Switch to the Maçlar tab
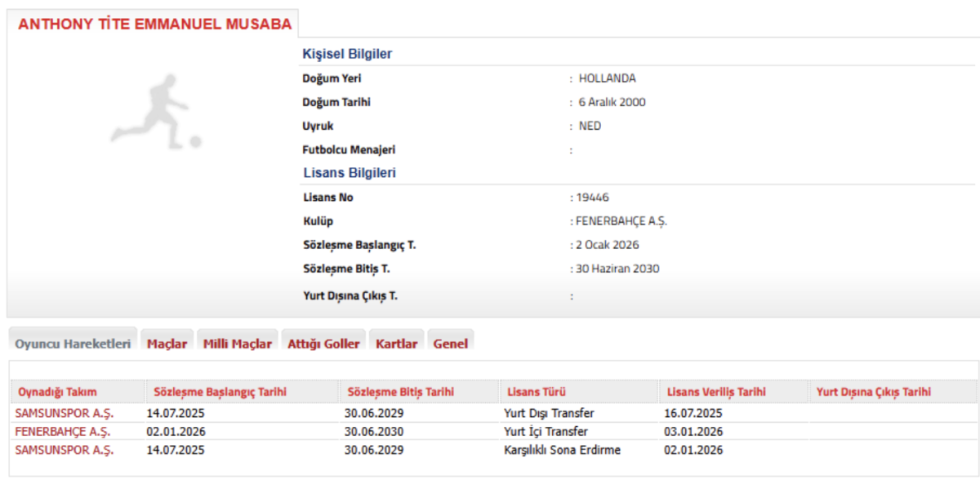980x489 pixels. tap(167, 343)
